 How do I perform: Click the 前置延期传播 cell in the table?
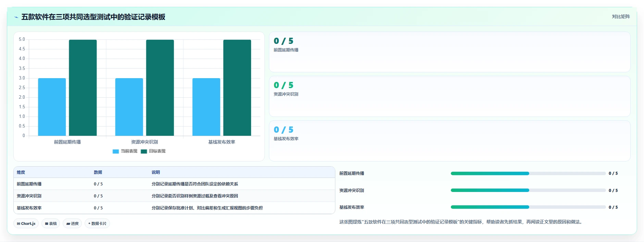(x=29, y=184)
